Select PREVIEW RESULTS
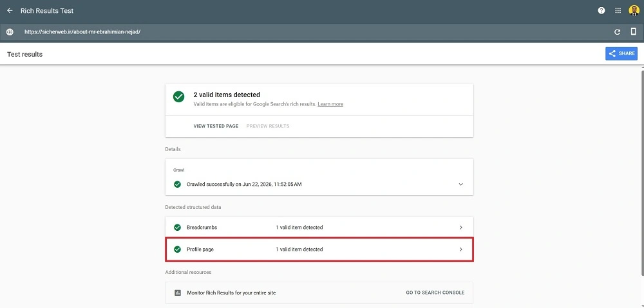The height and width of the screenshot is (308, 644). point(268,126)
